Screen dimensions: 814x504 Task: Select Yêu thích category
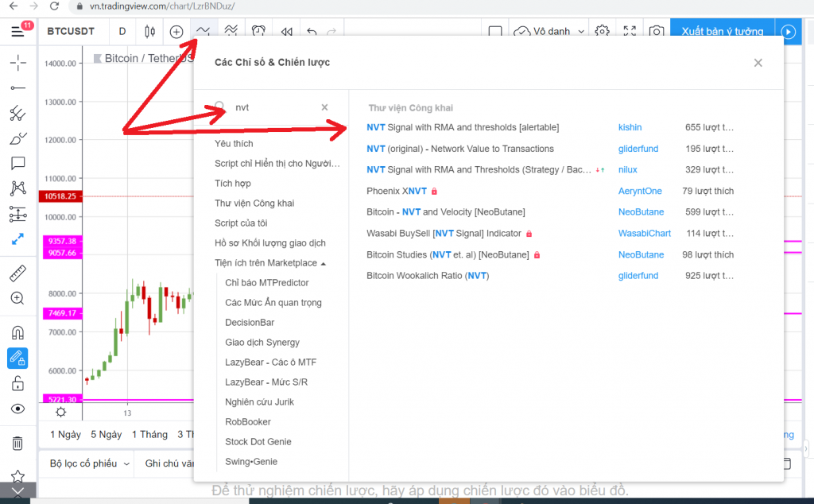[235, 143]
